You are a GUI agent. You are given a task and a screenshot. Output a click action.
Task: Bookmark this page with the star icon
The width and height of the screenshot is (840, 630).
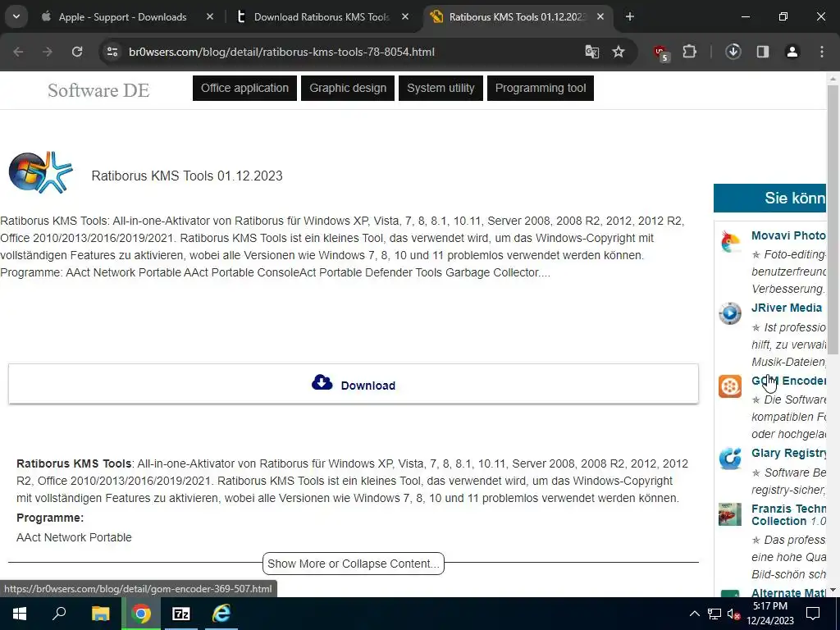619,52
